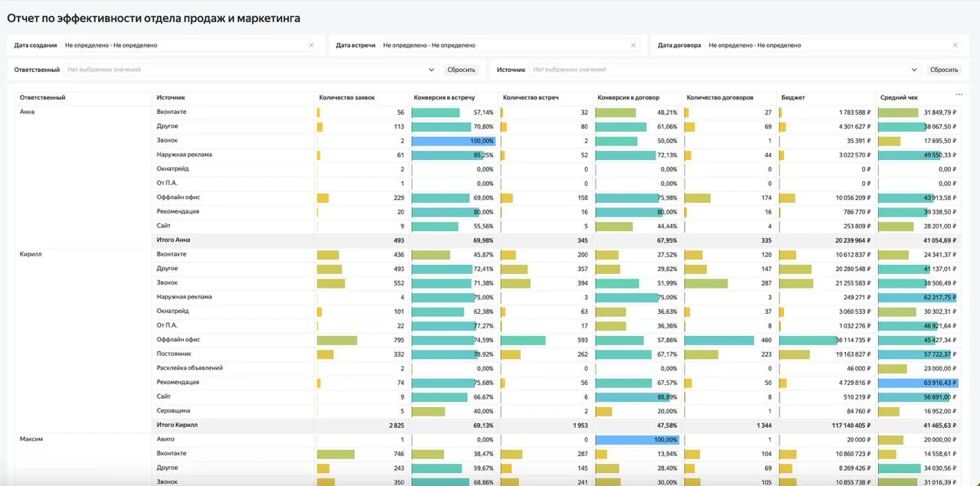
Task: Reset the Ответственный filter with Сбросить
Action: click(462, 70)
